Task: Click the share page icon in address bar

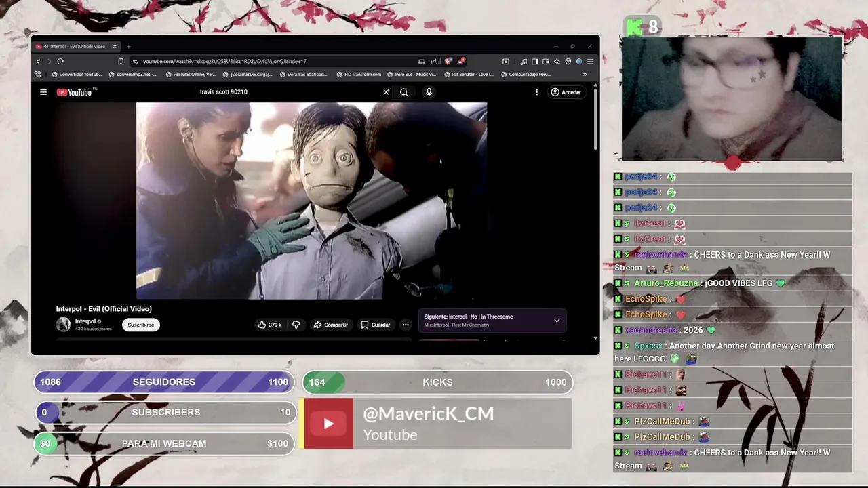Action: click(x=434, y=61)
